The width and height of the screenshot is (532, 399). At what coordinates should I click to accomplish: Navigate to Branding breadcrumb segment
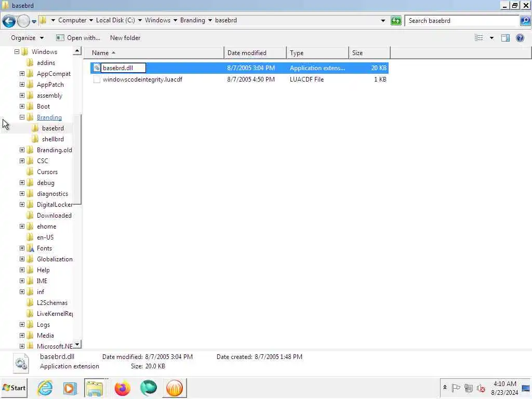click(192, 20)
